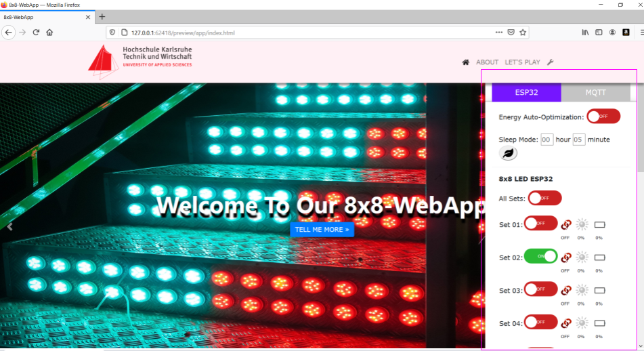Switch to the MQTT tab
644x351 pixels.
[x=595, y=92]
